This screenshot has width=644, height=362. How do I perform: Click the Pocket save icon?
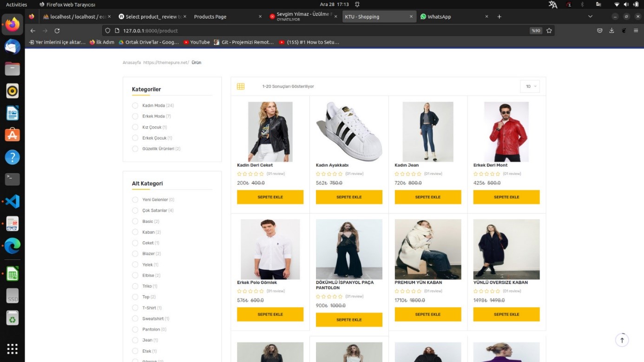(x=599, y=31)
